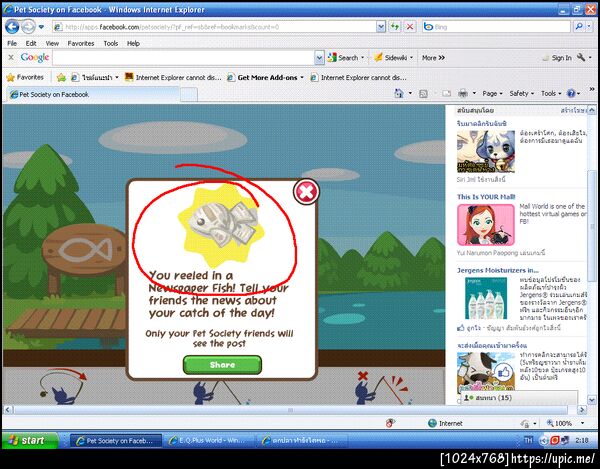
Task: Open the Tools menu in menu bar
Action: tap(111, 43)
